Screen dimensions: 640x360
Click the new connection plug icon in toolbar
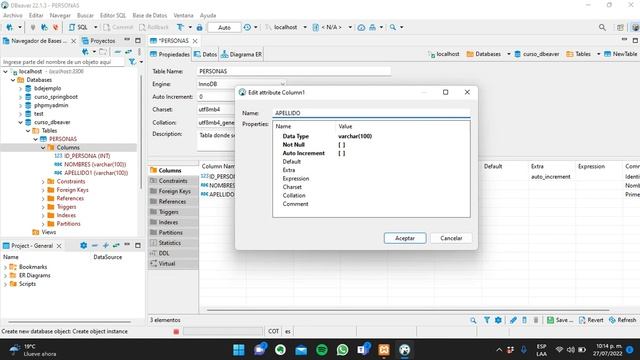[x=9, y=27]
